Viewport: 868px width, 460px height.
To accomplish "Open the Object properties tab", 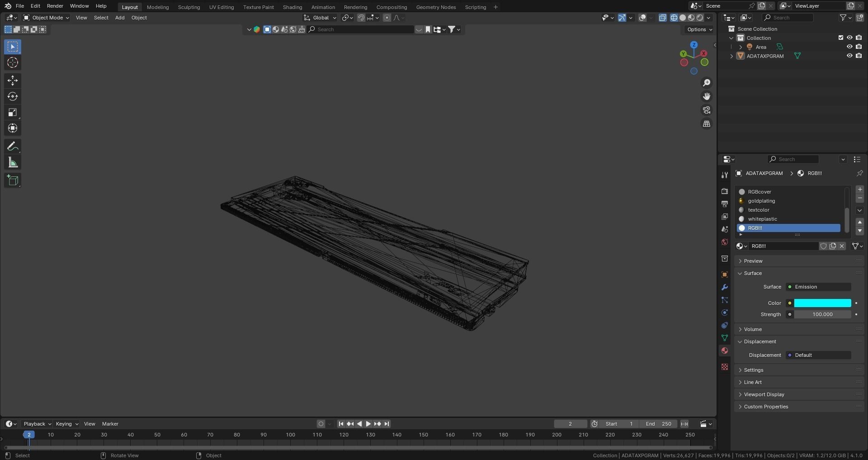I will pos(725,275).
